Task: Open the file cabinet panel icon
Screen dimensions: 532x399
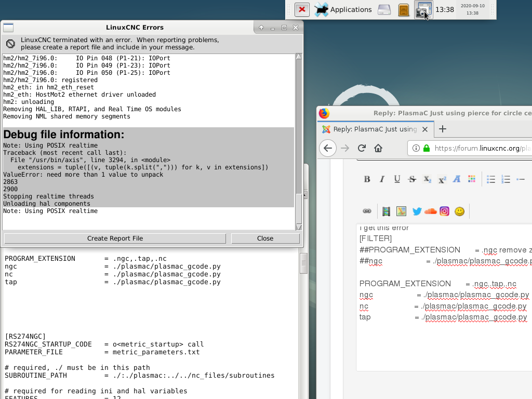Action: click(x=403, y=10)
